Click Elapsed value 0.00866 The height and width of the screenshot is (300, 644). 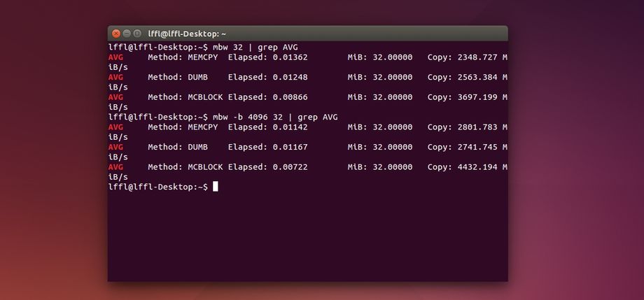pyautogui.click(x=290, y=97)
